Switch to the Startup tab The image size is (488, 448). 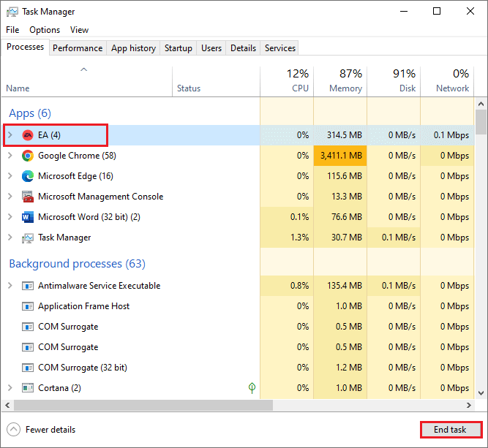point(179,48)
